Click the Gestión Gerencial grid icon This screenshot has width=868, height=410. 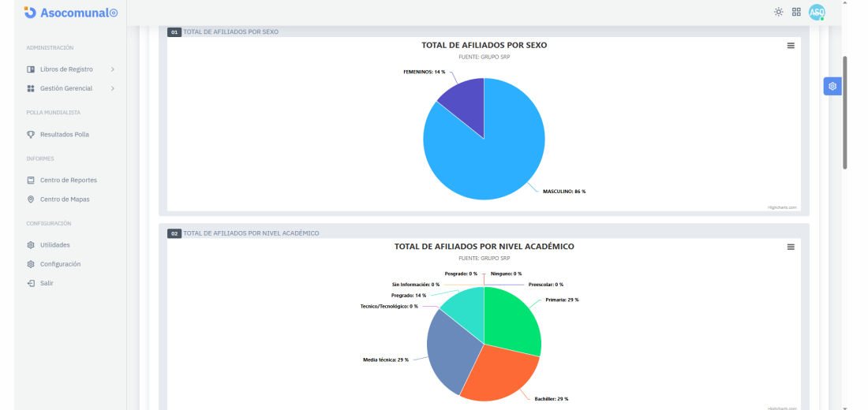click(31, 88)
